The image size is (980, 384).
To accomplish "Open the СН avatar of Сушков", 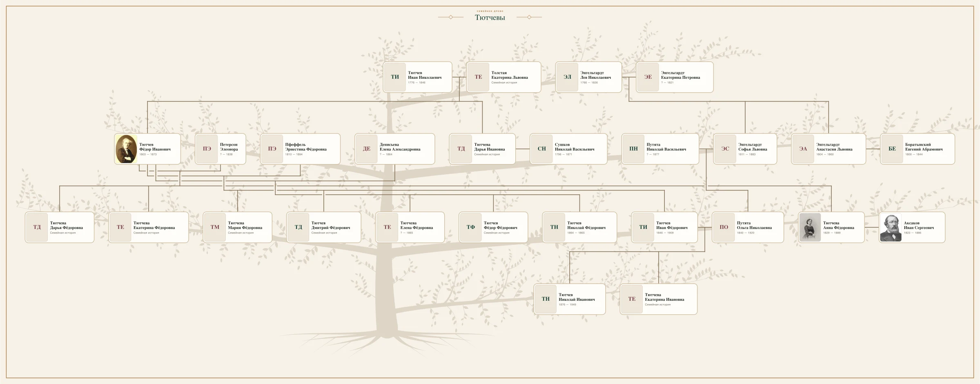I will point(542,149).
